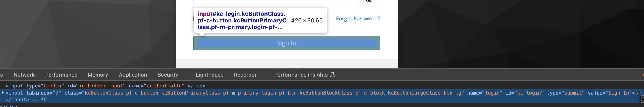Click the AI assistance icon at the DOM row's edge
The height and width of the screenshot is (107, 644).
pyautogui.click(x=642, y=99)
